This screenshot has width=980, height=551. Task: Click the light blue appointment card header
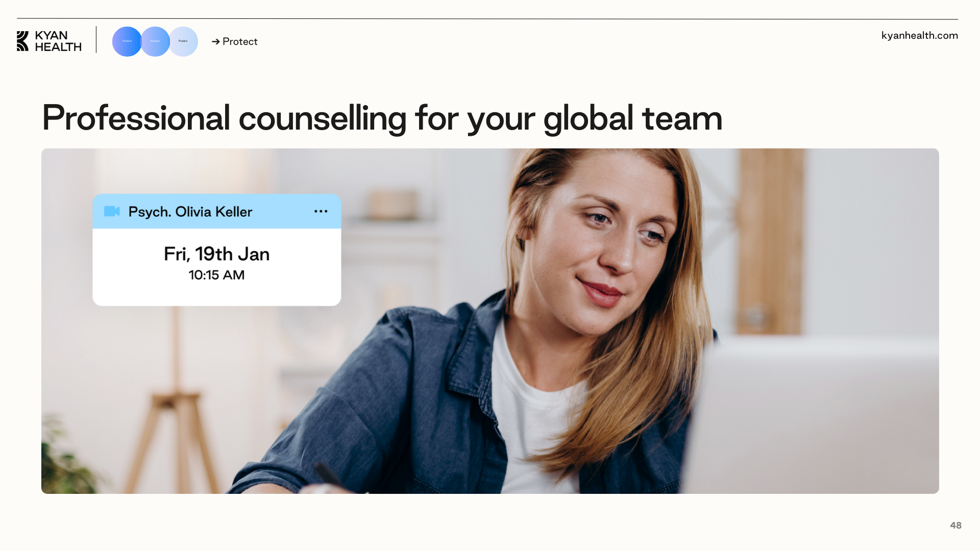point(216,211)
